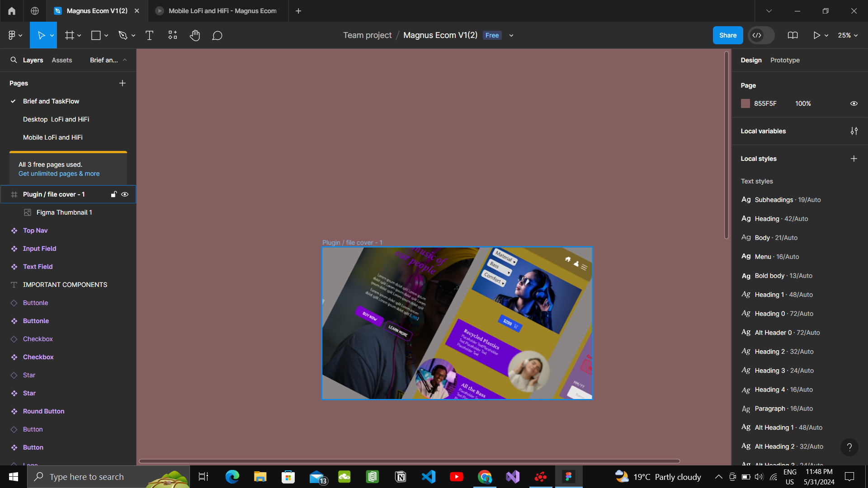
Task: Select the Pen tool
Action: point(123,35)
